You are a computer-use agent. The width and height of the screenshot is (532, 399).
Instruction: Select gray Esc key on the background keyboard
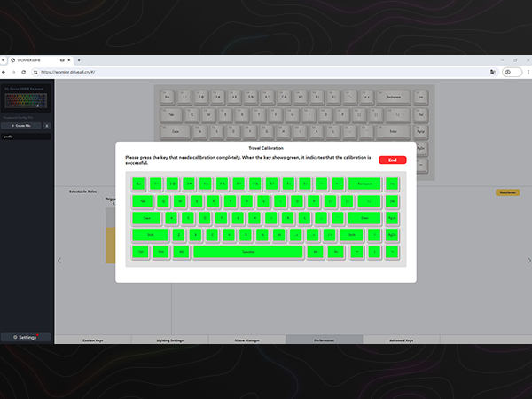(x=168, y=97)
